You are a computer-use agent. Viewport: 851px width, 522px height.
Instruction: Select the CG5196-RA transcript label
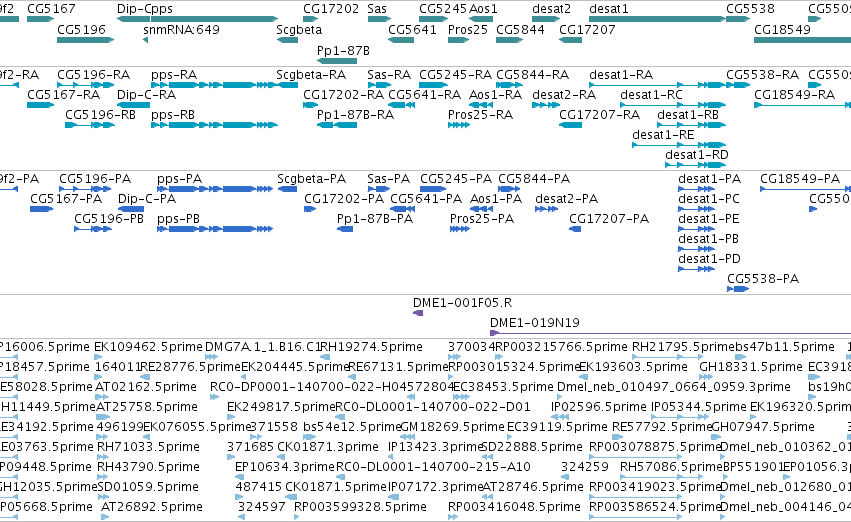[93, 74]
